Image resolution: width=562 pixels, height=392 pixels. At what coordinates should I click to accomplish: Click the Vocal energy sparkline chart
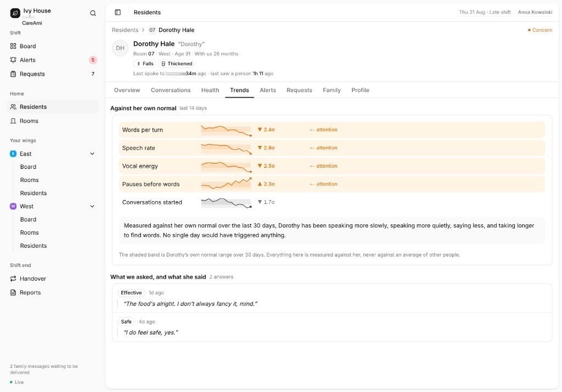[x=226, y=167]
